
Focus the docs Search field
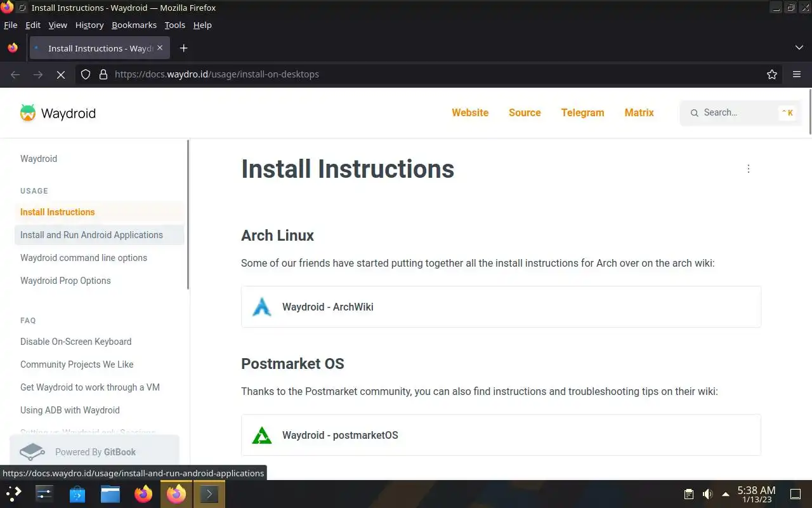740,113
